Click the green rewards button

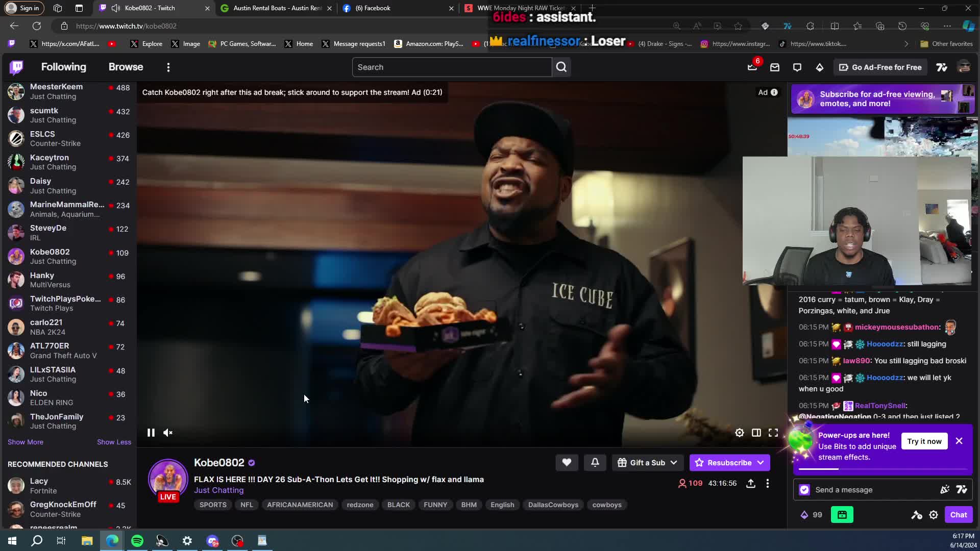(x=842, y=515)
